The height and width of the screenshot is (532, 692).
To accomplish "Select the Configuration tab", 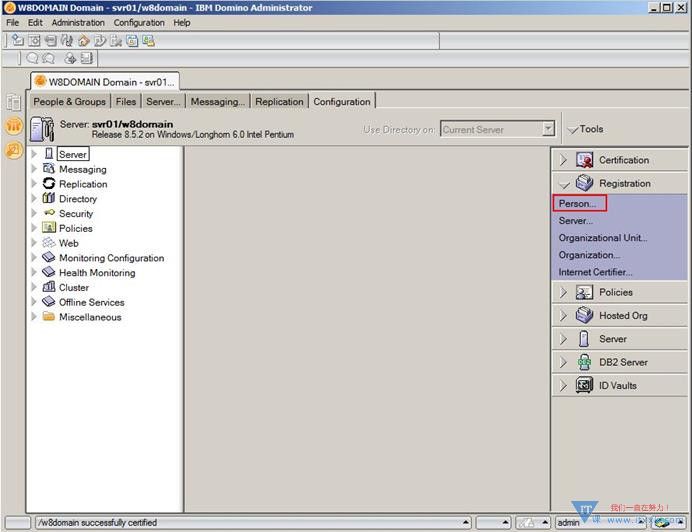I will [342, 102].
